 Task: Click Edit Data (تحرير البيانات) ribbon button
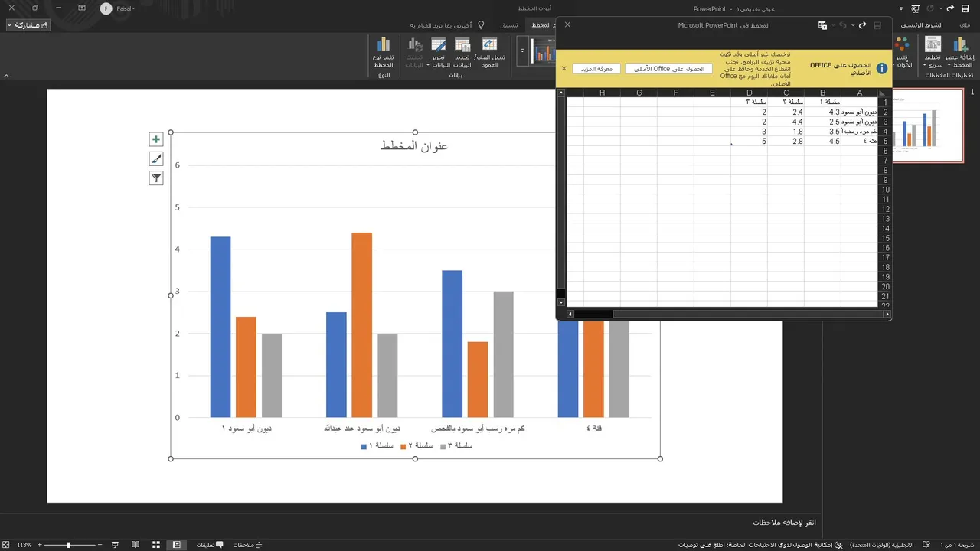(x=438, y=53)
